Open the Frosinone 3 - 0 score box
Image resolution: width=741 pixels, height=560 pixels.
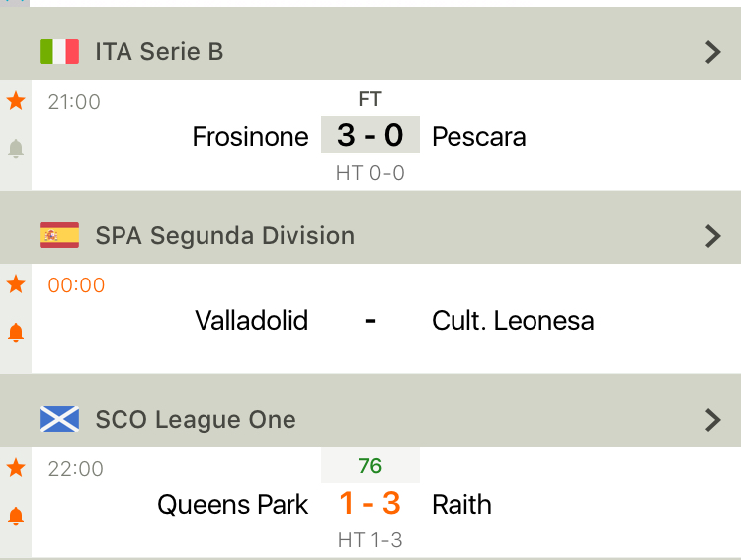coord(370,135)
